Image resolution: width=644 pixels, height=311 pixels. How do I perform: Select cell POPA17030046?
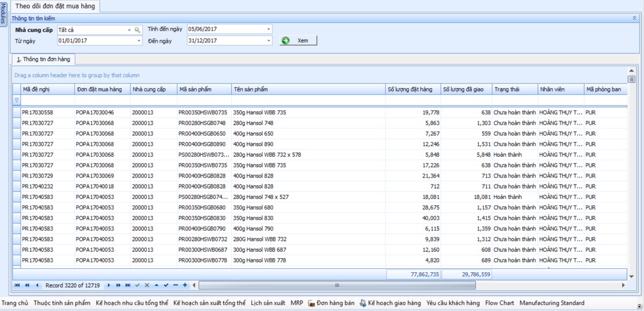point(102,113)
